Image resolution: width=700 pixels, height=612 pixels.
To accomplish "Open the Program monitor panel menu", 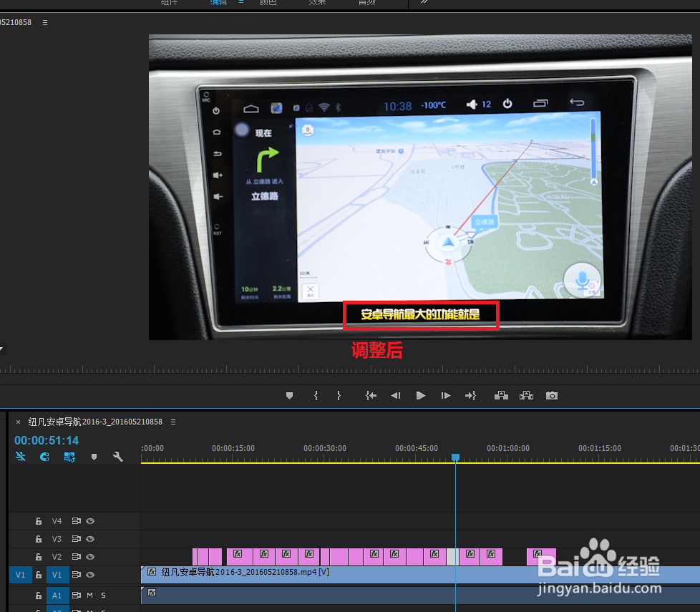I will [45, 22].
